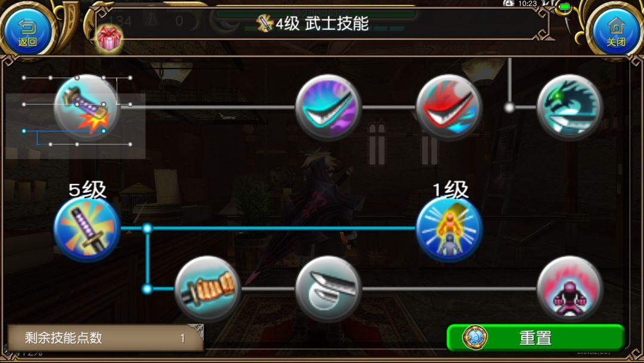
Task: Click the glowing blue node beside level 5 skill
Action: click(x=147, y=229)
